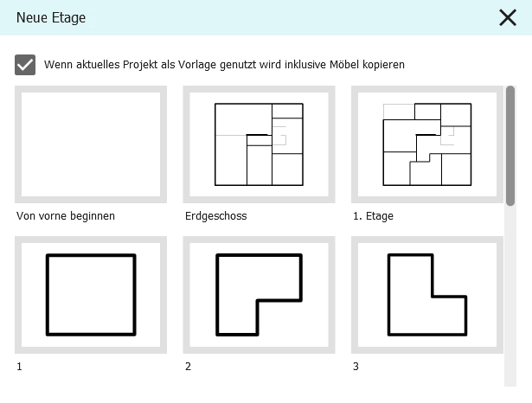Close the Neue Etage dialog
532x403 pixels.
click(x=507, y=17)
